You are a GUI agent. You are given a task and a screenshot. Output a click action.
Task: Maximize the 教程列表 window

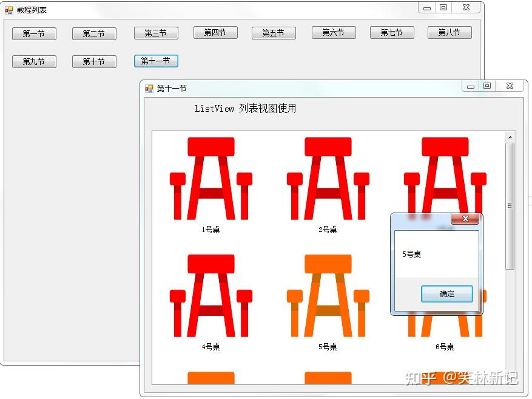point(443,8)
